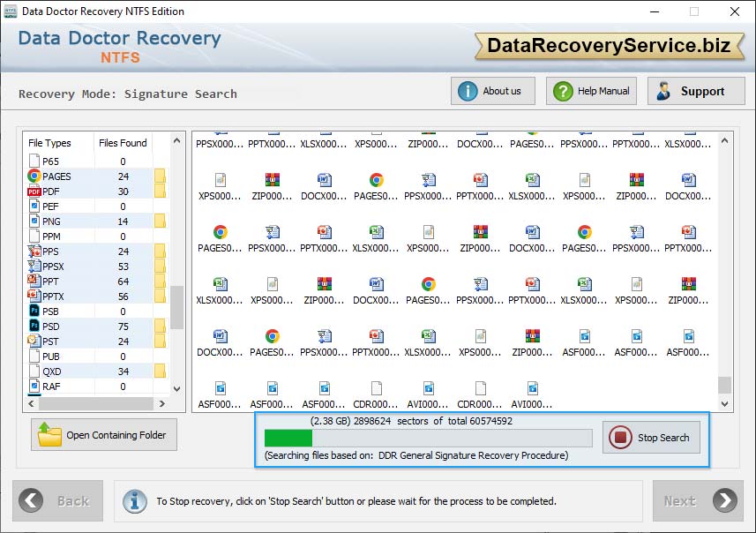Click the file types list scroll-up arrow
Image resolution: width=756 pixels, height=533 pixels.
tap(177, 141)
